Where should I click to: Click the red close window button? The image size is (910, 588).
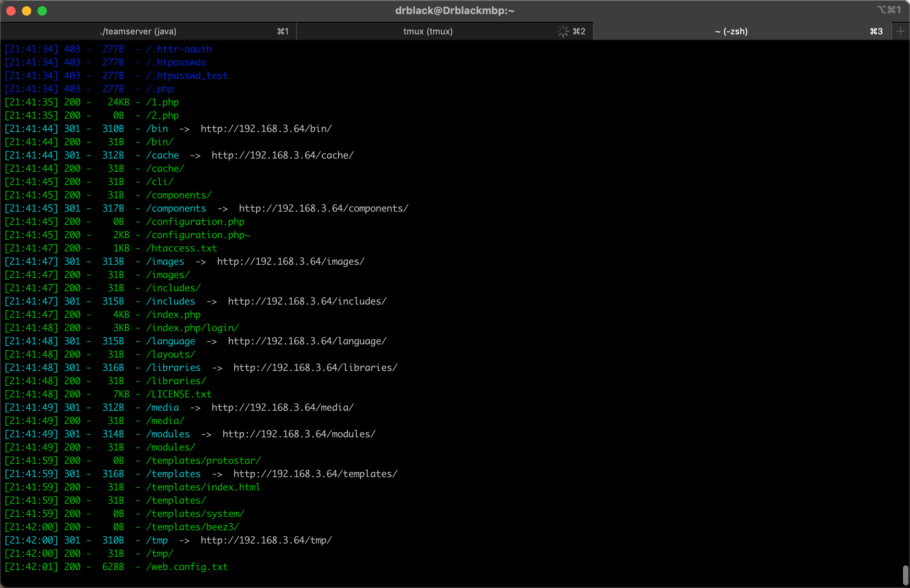pos(11,11)
